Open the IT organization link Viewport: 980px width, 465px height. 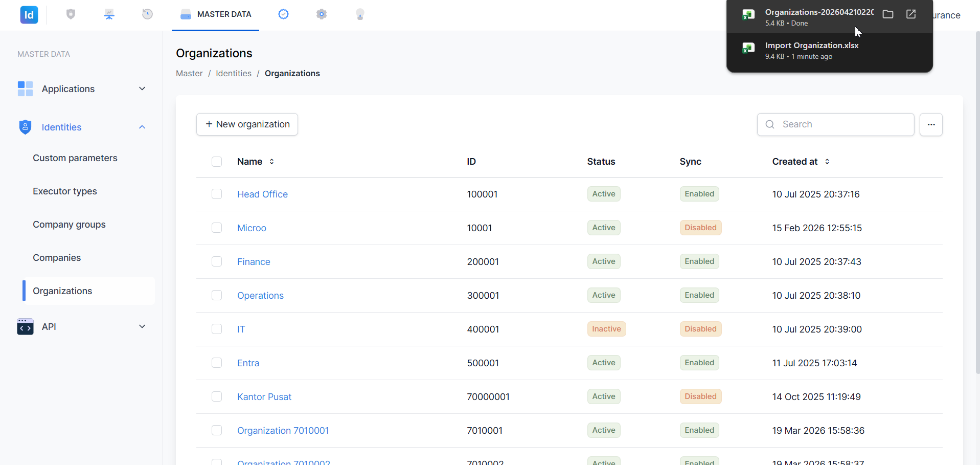coord(241,329)
